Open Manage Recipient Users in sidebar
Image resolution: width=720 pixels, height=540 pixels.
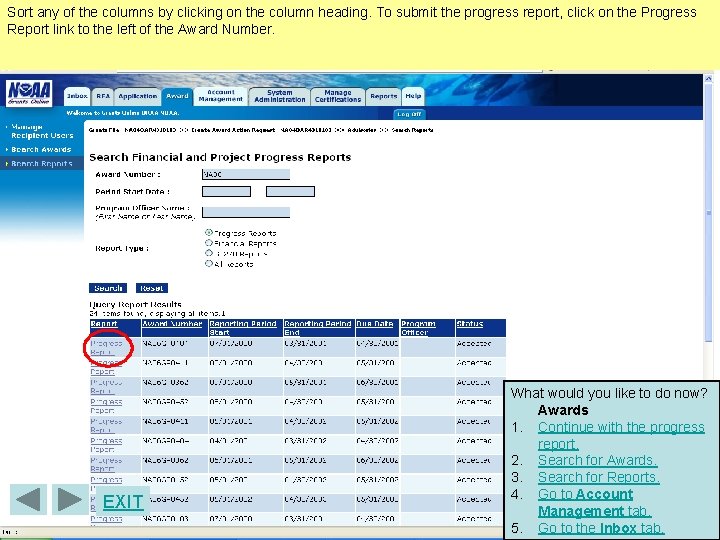click(x=42, y=131)
